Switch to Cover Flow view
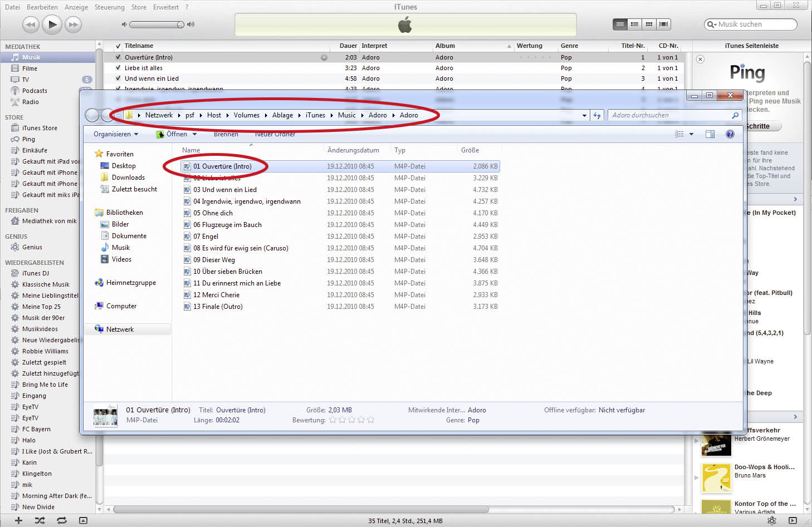 [x=663, y=24]
